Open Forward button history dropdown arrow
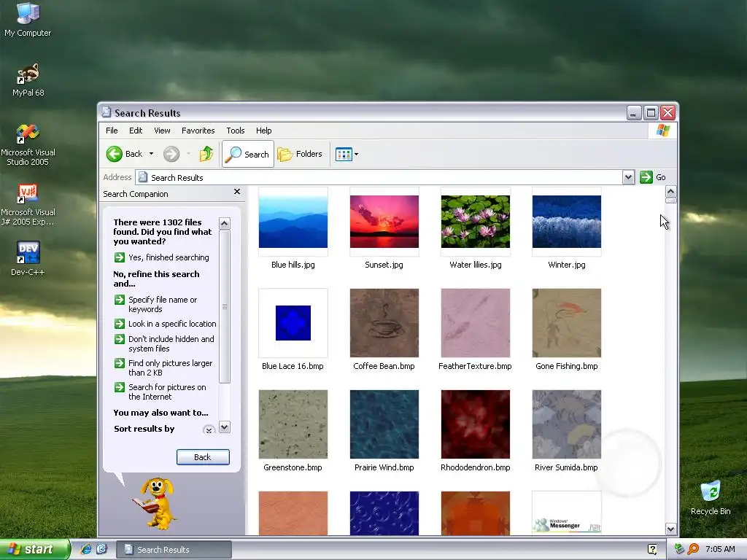This screenshot has height=560, width=747. click(x=188, y=154)
